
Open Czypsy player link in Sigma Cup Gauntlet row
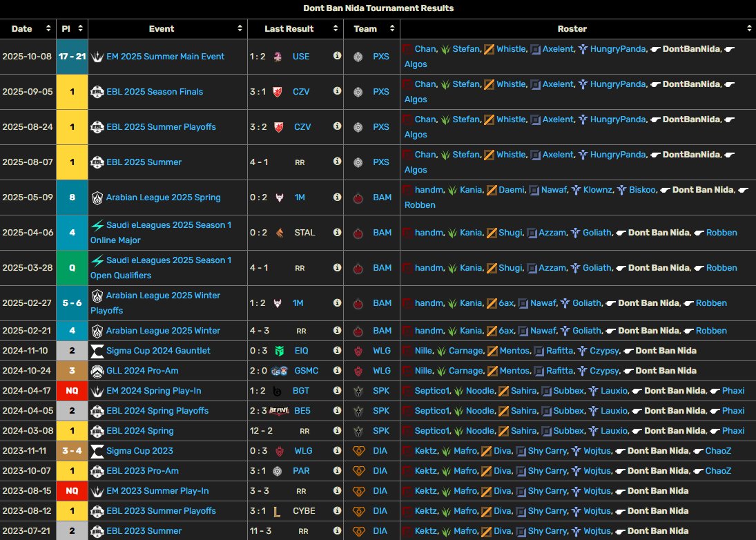[604, 351]
